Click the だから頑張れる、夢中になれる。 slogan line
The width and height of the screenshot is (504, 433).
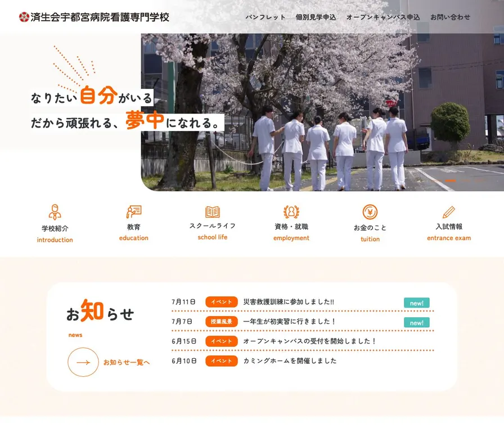coord(127,121)
